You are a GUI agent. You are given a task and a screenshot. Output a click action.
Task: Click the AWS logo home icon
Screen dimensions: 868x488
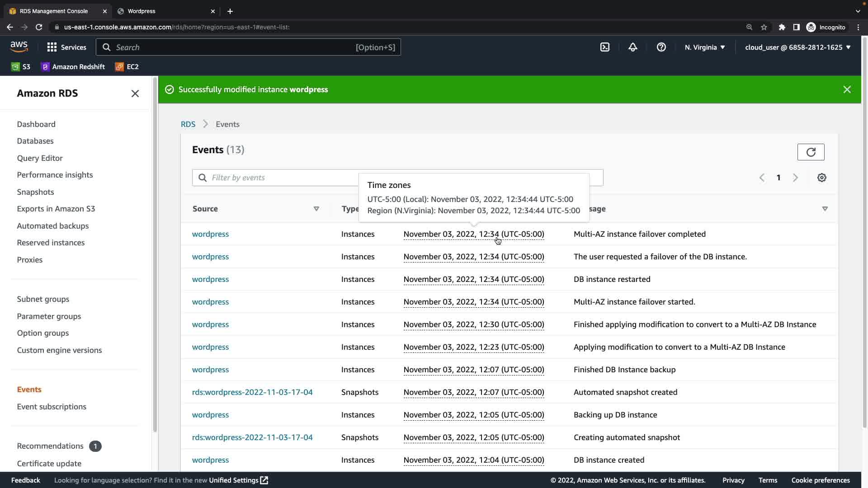click(19, 47)
